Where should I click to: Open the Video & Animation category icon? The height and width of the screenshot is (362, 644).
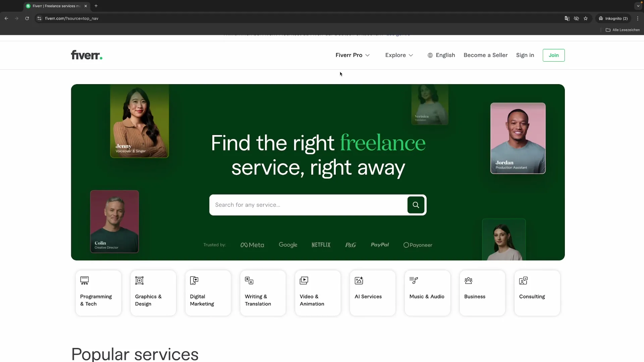point(304,281)
